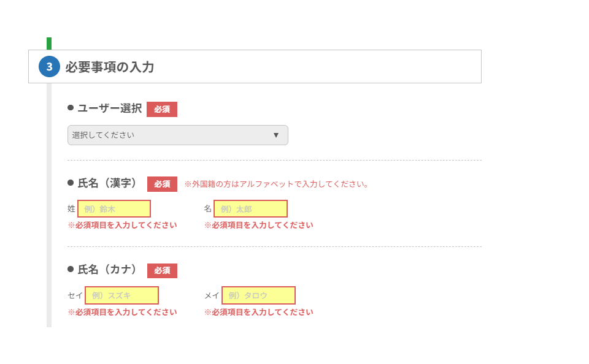The image size is (589, 364).
Task: Click the 必須 badge next to ユーザー選択
Action: [x=162, y=109]
